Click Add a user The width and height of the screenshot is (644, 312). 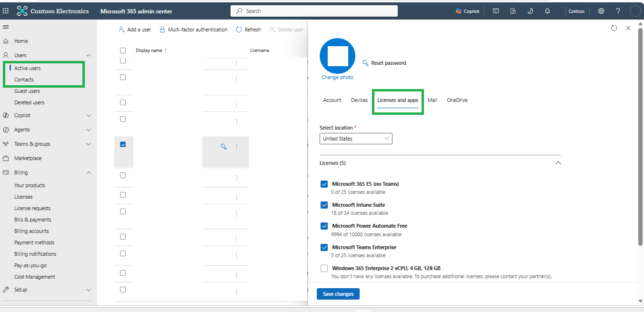(135, 30)
